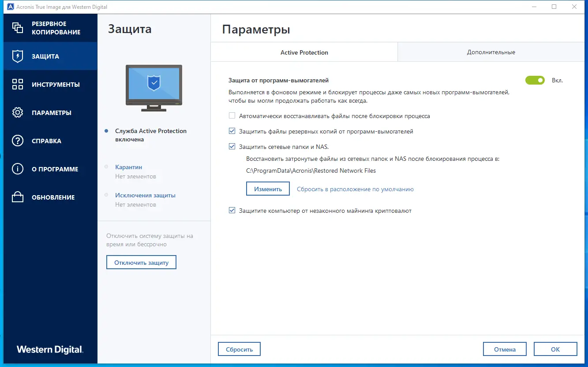Open Справка using the question mark icon
588x367 pixels.
17,141
